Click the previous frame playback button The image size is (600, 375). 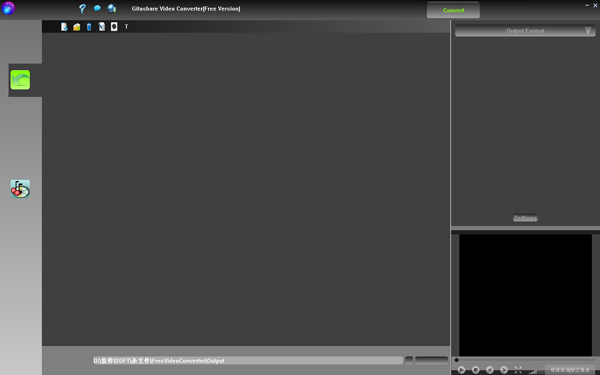[x=489, y=370]
